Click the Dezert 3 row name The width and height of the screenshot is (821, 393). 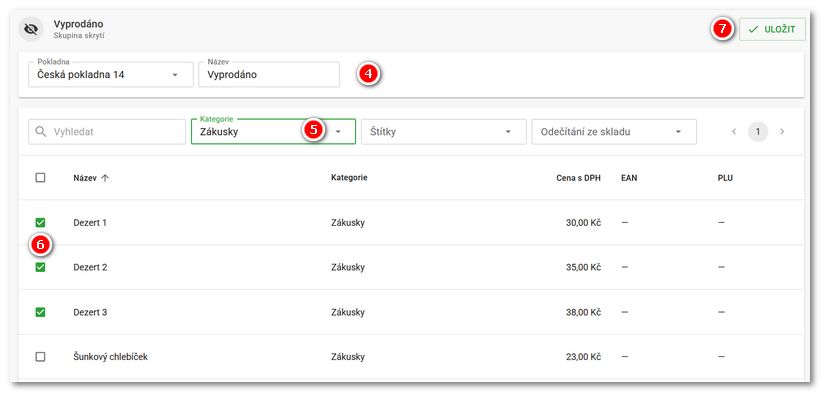tap(90, 312)
